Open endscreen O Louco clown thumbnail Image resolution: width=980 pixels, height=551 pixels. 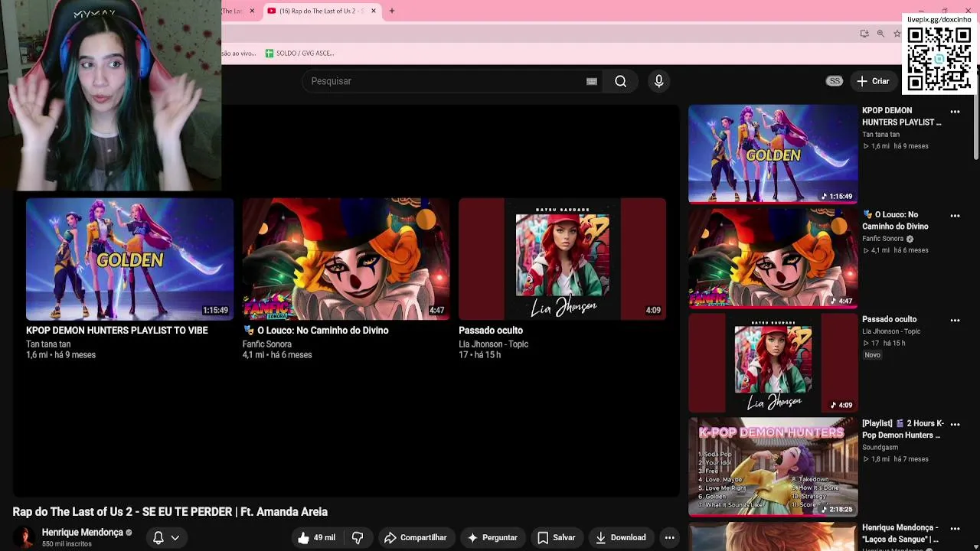[346, 259]
